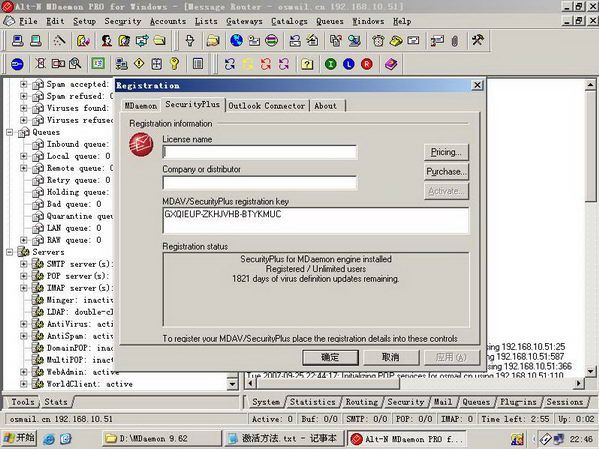Click the yellow diamond warning toolbar icon
The image size is (599, 449).
click(139, 63)
